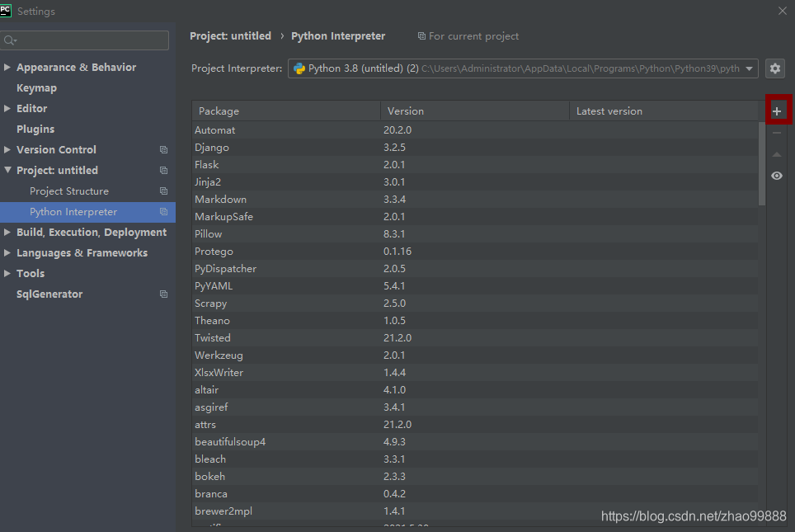795x532 pixels.
Task: Sort by the Package column header
Action: (x=286, y=111)
